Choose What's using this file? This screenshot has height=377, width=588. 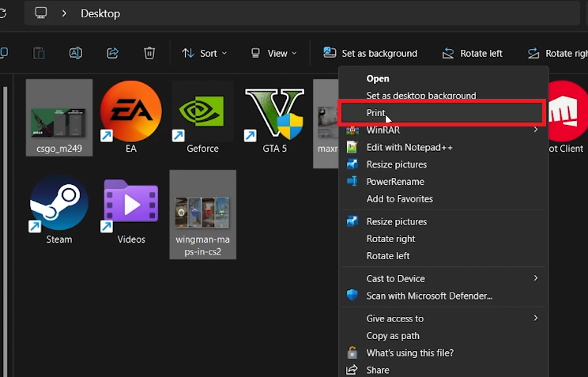tap(443, 353)
